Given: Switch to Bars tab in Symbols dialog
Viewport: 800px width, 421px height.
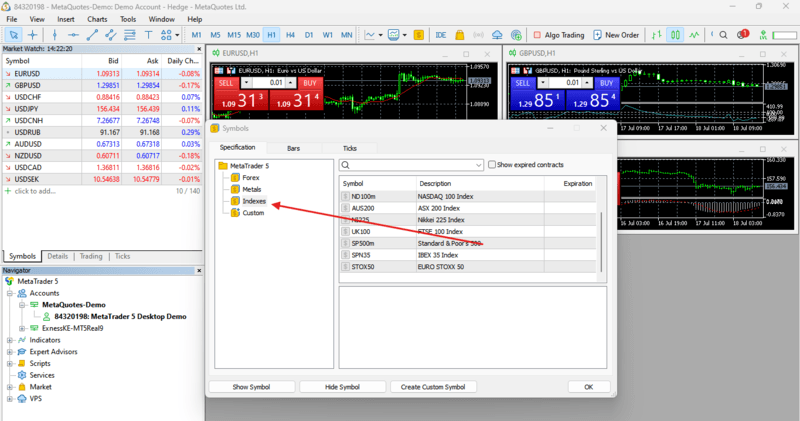Looking at the screenshot, I should point(293,148).
